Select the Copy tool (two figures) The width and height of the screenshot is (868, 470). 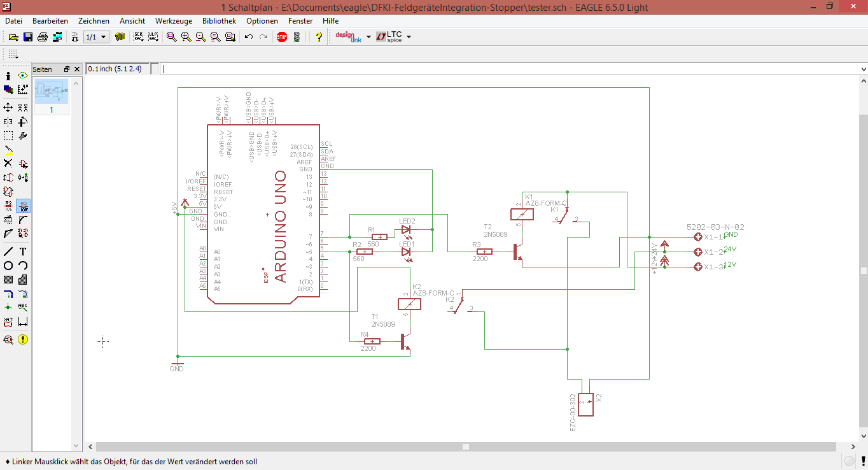(x=23, y=108)
